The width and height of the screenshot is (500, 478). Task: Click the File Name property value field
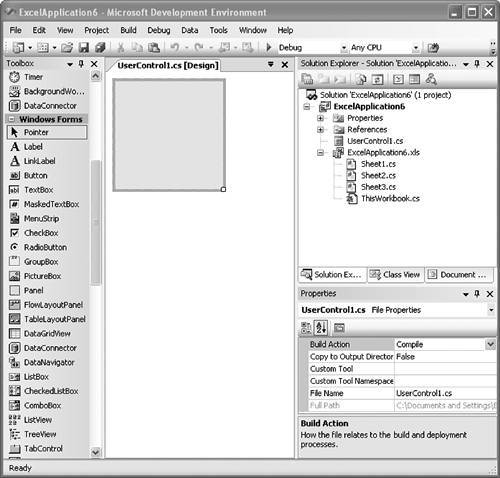(x=445, y=393)
